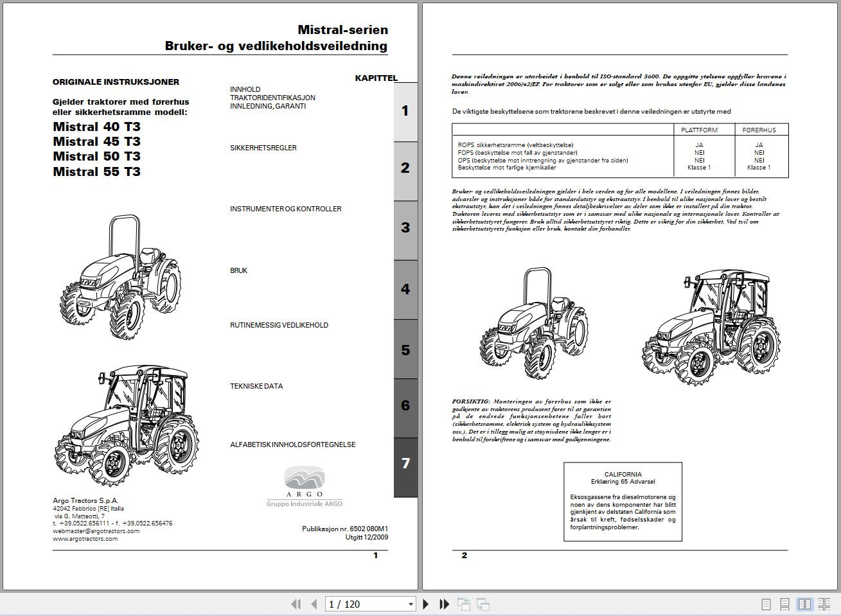The width and height of the screenshot is (841, 616).
Task: Click the PLATTFORM column header
Action: tap(700, 130)
